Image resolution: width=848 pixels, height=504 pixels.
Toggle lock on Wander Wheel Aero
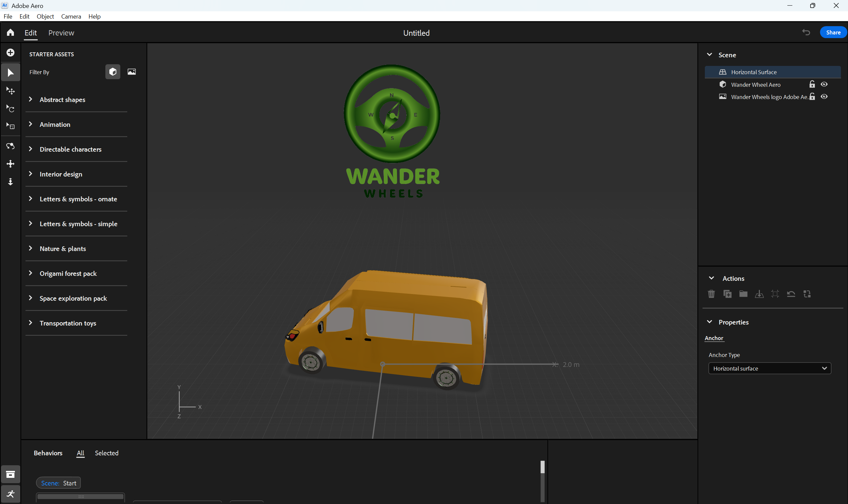pos(812,84)
